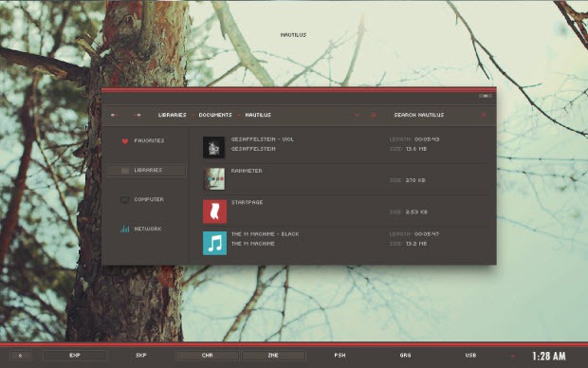Viewport: 588px width, 368px height.
Task: Open the GRG taskbar item
Action: (x=405, y=356)
